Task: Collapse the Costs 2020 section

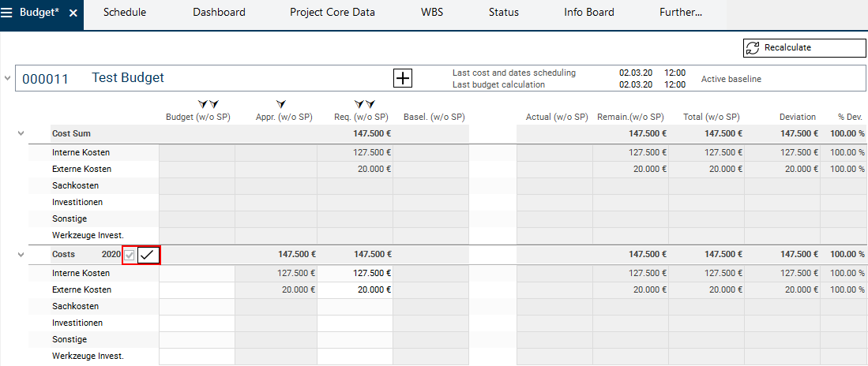Action: (x=21, y=255)
